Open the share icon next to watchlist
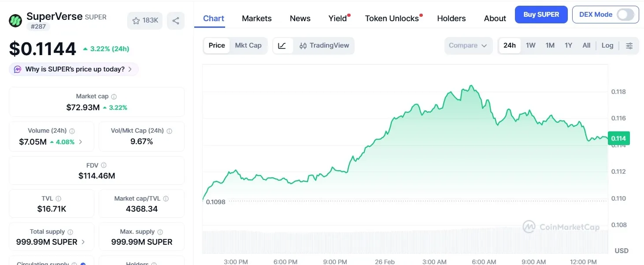Viewport: 644px width, 265px height. [176, 20]
